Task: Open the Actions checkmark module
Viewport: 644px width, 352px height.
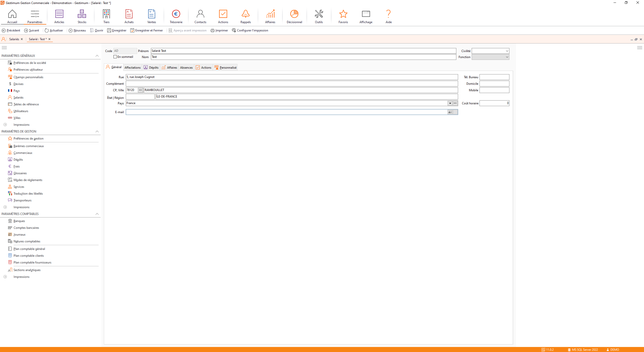Action: [223, 17]
